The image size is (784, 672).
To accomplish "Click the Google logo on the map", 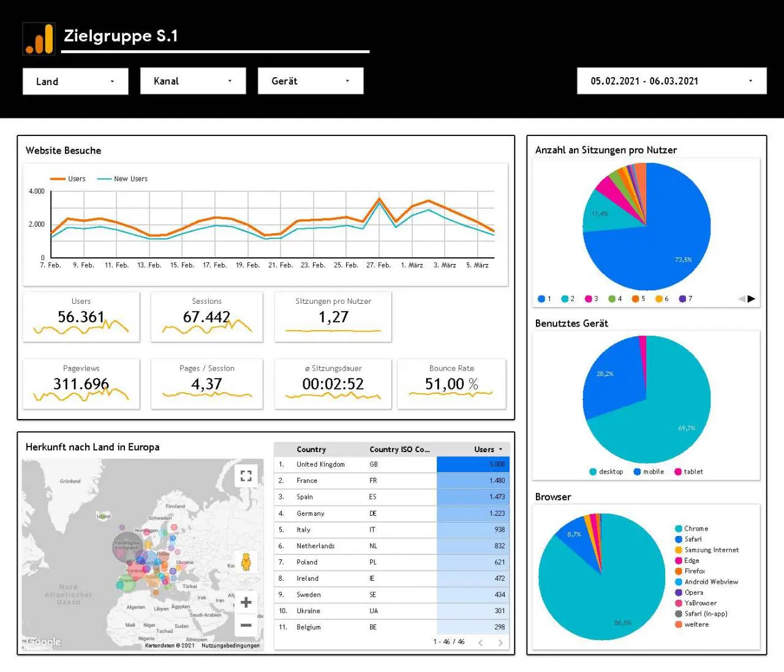I will click(43, 642).
